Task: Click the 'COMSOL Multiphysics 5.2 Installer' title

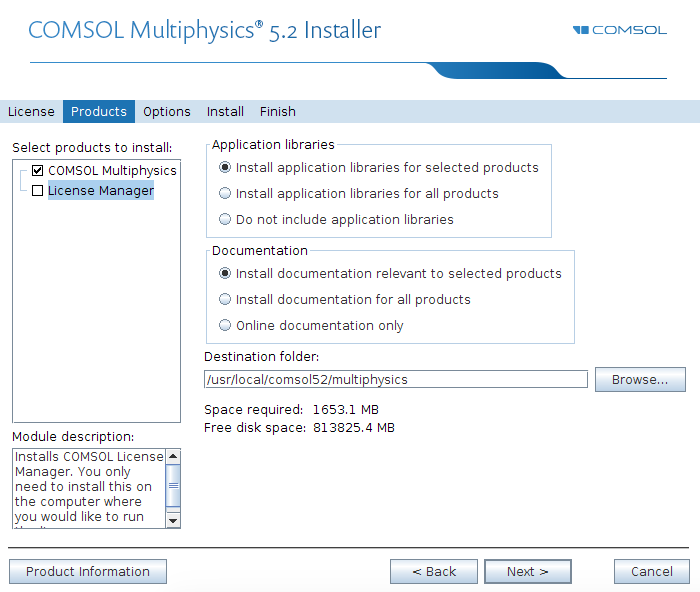Action: pyautogui.click(x=205, y=31)
